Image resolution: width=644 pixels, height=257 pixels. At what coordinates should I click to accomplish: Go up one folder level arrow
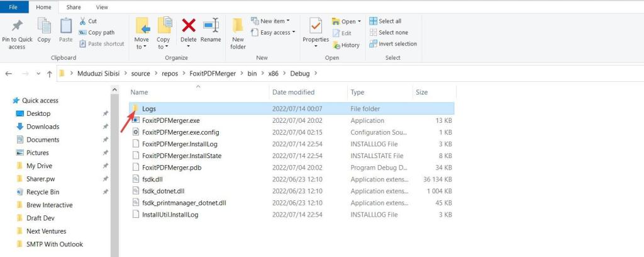pos(50,74)
